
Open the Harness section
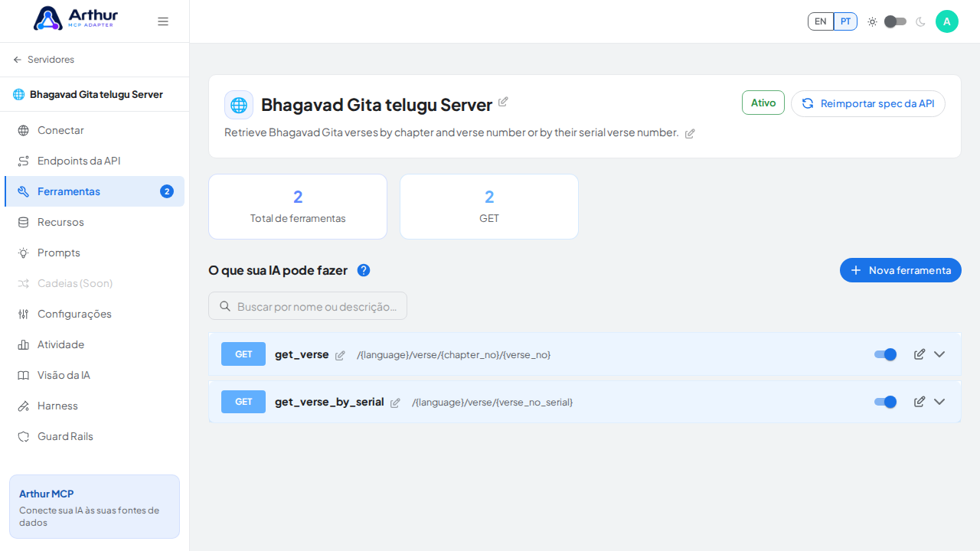tap(94, 406)
